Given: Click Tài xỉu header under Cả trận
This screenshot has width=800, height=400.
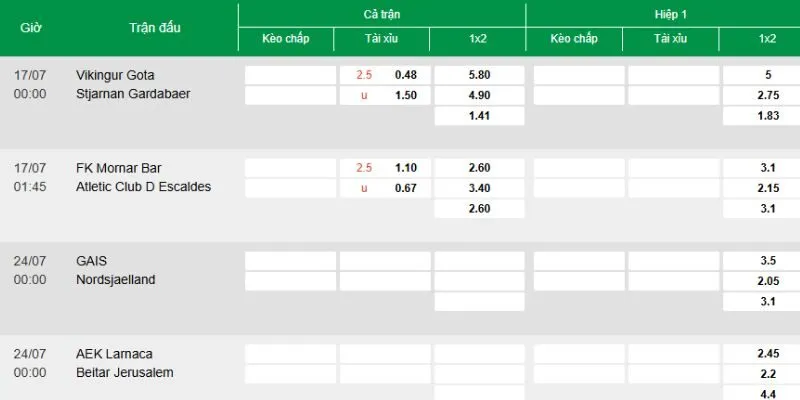Looking at the screenshot, I should click(382, 39).
